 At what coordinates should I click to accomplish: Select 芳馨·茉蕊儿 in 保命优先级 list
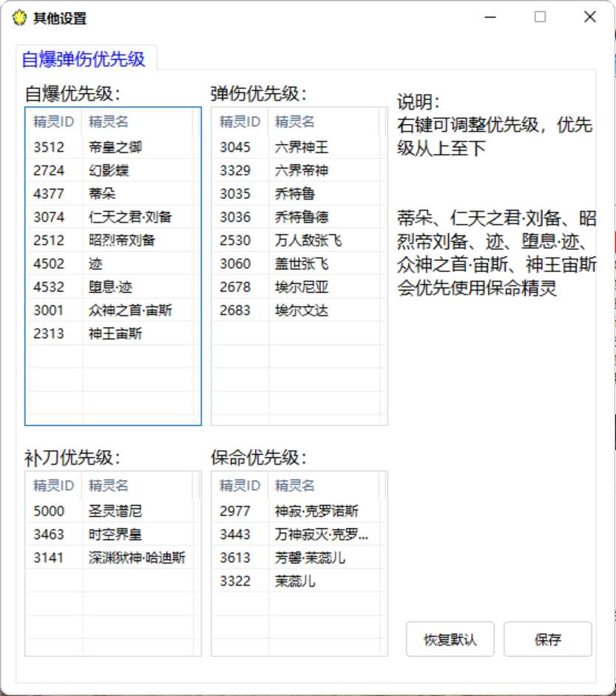tap(309, 558)
